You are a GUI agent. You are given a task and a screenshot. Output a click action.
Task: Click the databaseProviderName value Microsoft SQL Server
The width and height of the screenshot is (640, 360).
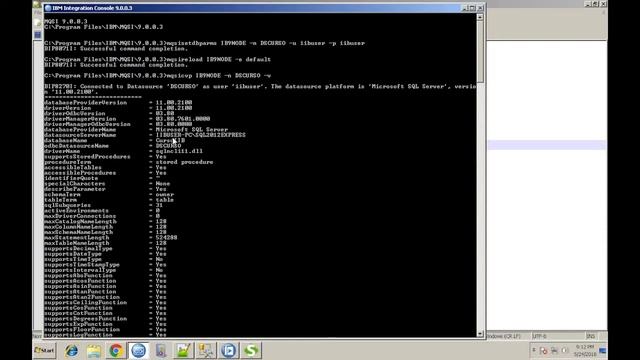pyautogui.click(x=191, y=129)
